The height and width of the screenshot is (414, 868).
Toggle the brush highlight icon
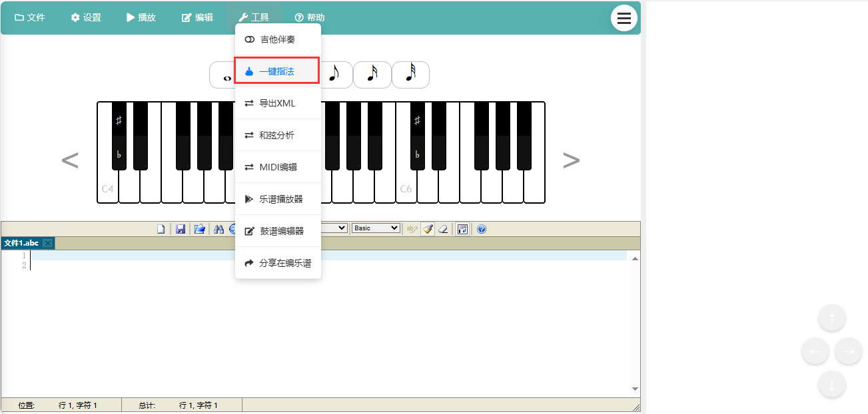428,229
